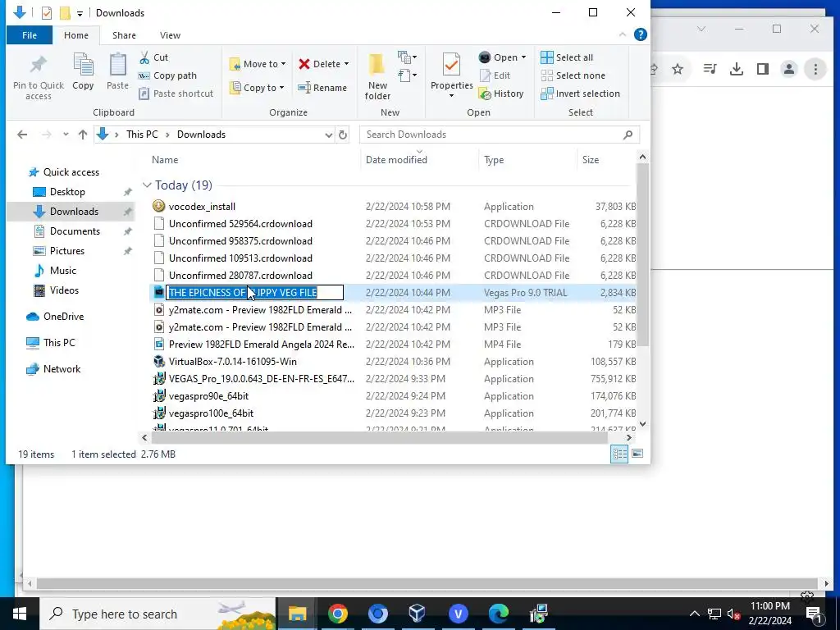Select VirtualBox-7.0.14-161095-Win file
Viewport: 840px width, 630px height.
[x=232, y=362]
